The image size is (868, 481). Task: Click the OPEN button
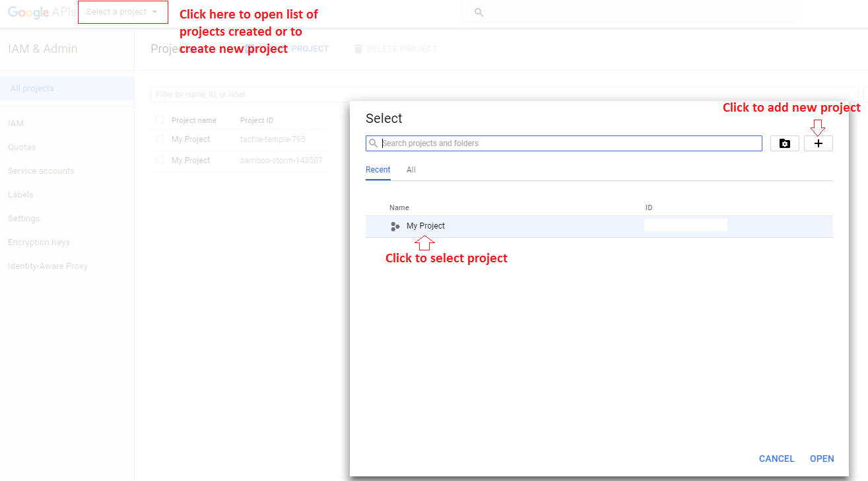click(x=822, y=459)
